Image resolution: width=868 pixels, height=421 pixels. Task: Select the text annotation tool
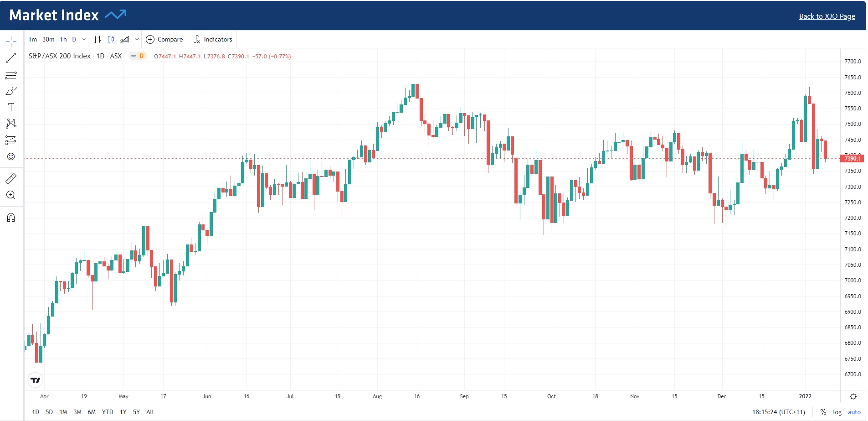click(x=11, y=107)
